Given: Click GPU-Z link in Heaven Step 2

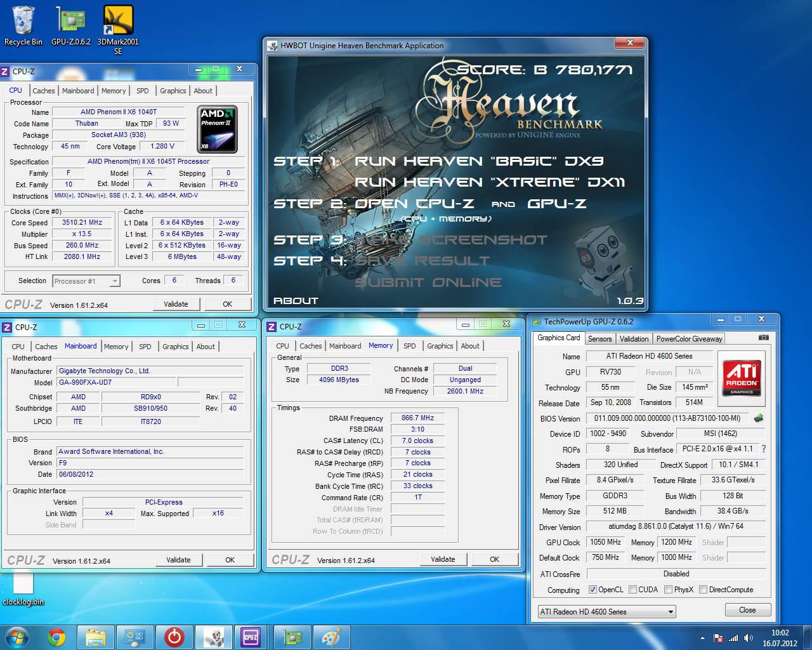Looking at the screenshot, I should [557, 204].
